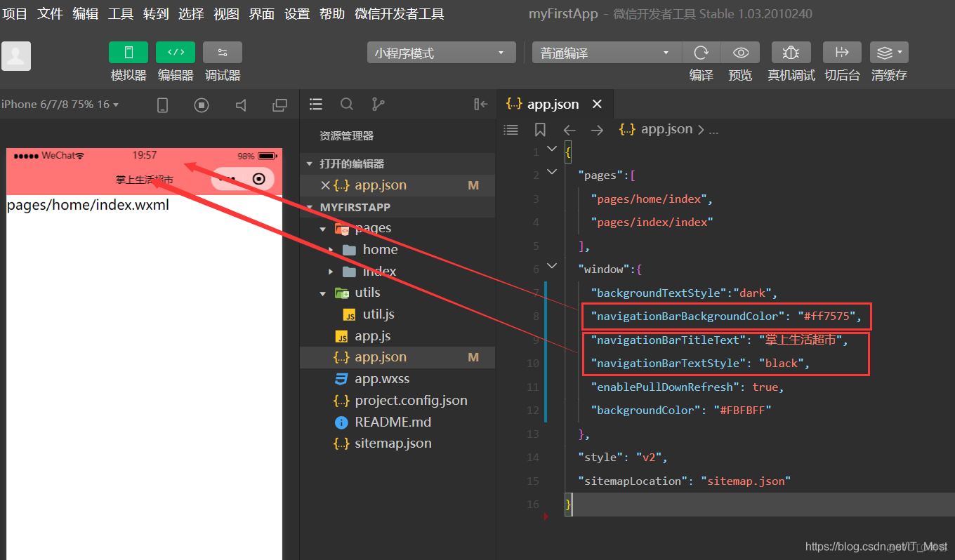Viewport: 955px width, 560px height.
Task: Click the collapse sidebar panel icon
Action: coord(480,105)
